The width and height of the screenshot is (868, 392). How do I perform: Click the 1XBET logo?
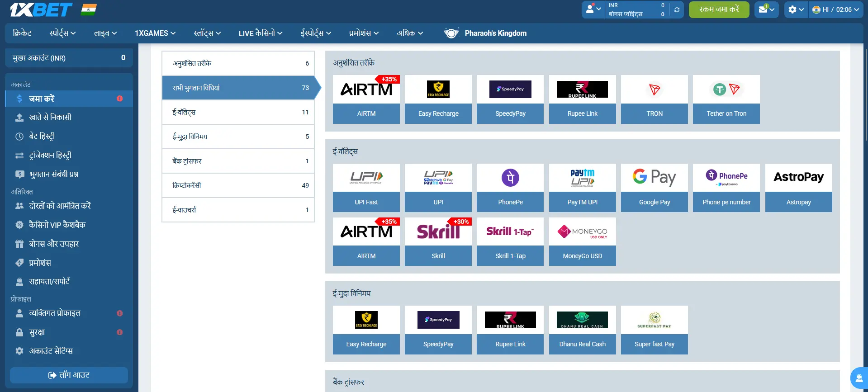(x=41, y=9)
